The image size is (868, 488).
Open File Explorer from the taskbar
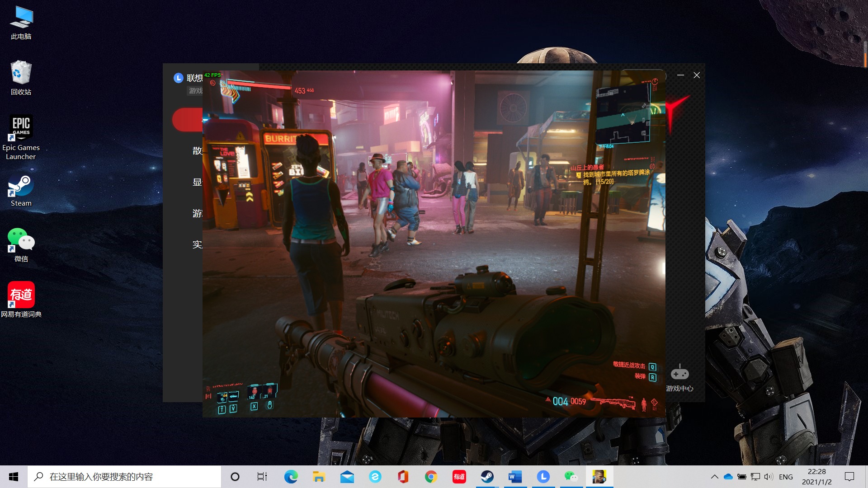[319, 477]
